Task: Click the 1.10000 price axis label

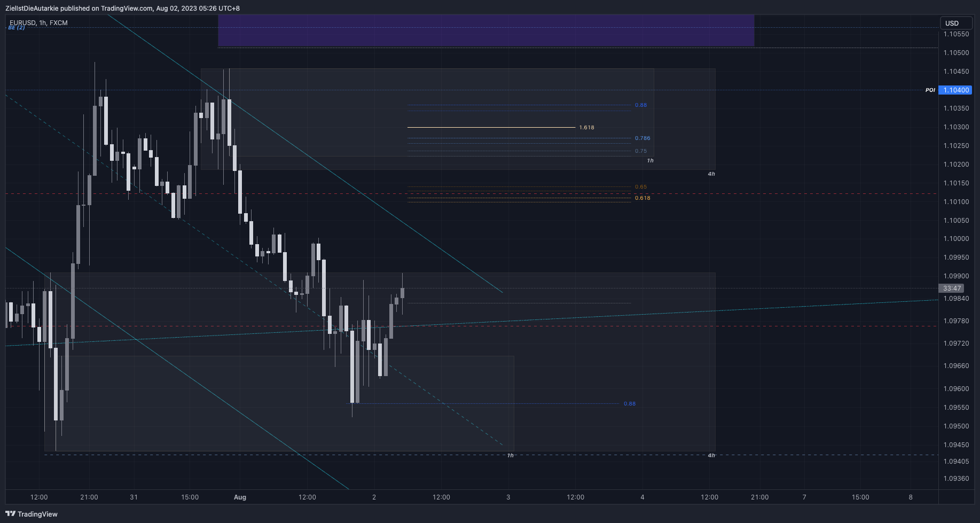Action: click(x=956, y=239)
